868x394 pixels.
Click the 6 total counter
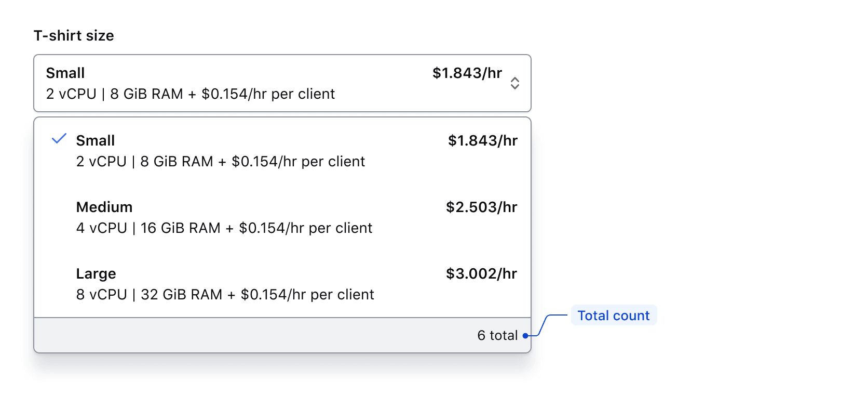point(497,335)
